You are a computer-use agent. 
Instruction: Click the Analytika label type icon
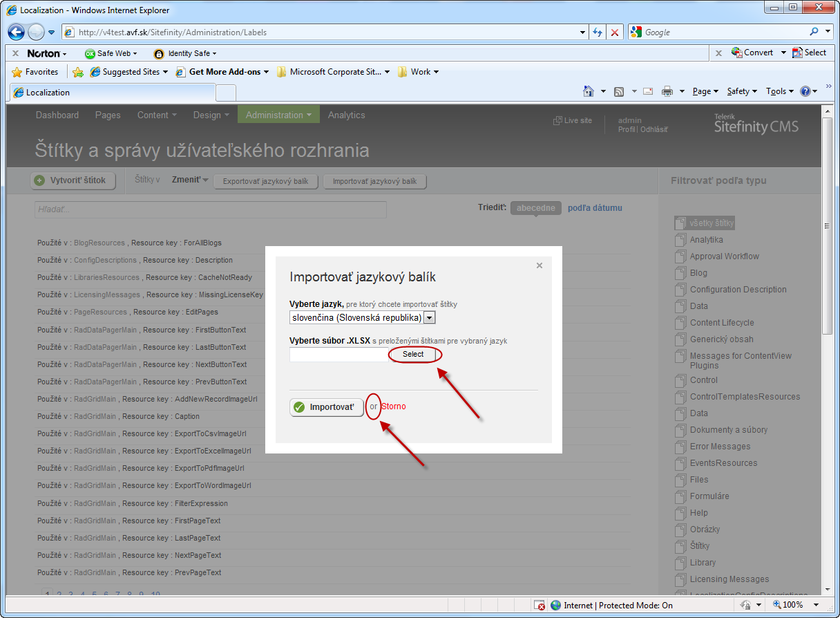pyautogui.click(x=680, y=240)
